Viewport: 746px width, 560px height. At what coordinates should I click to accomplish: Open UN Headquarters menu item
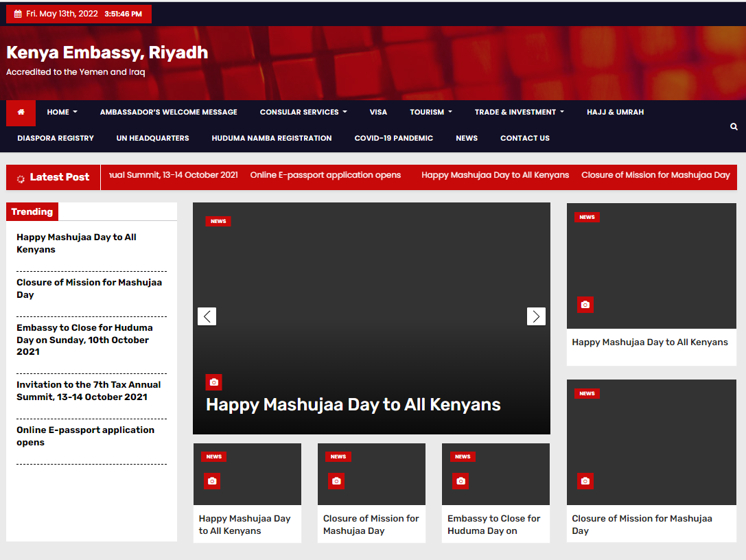click(153, 139)
